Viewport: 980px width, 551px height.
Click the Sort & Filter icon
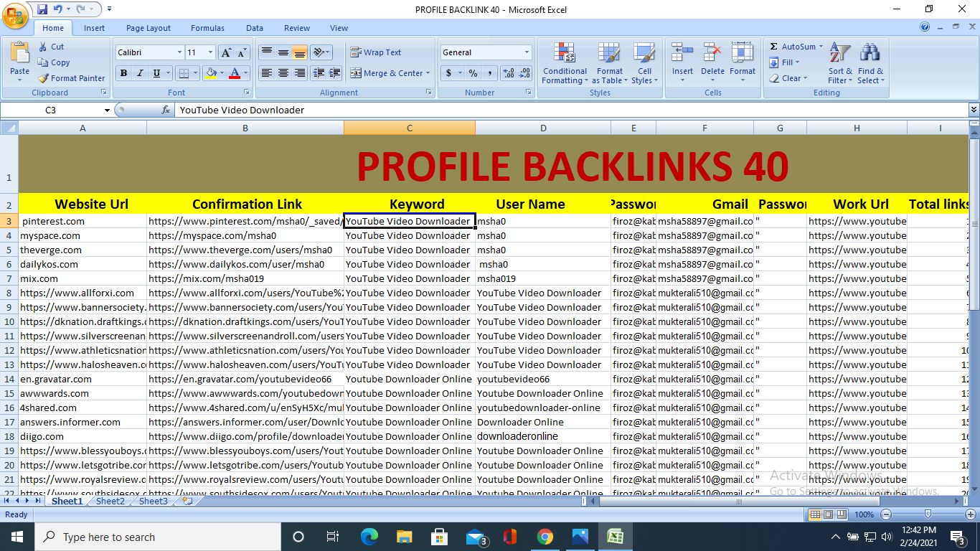(839, 53)
